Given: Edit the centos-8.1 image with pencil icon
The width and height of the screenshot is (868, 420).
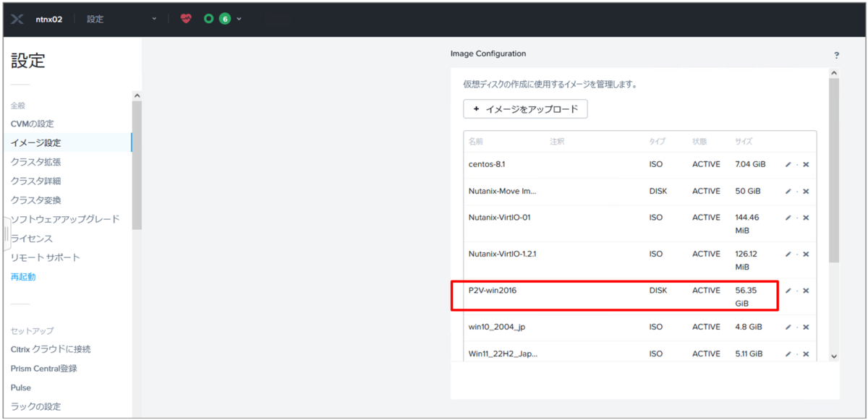Looking at the screenshot, I should tap(788, 165).
